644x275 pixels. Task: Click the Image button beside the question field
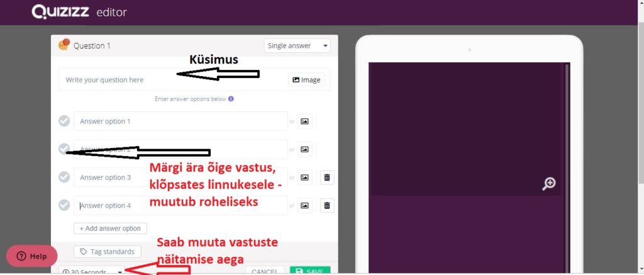(x=306, y=80)
